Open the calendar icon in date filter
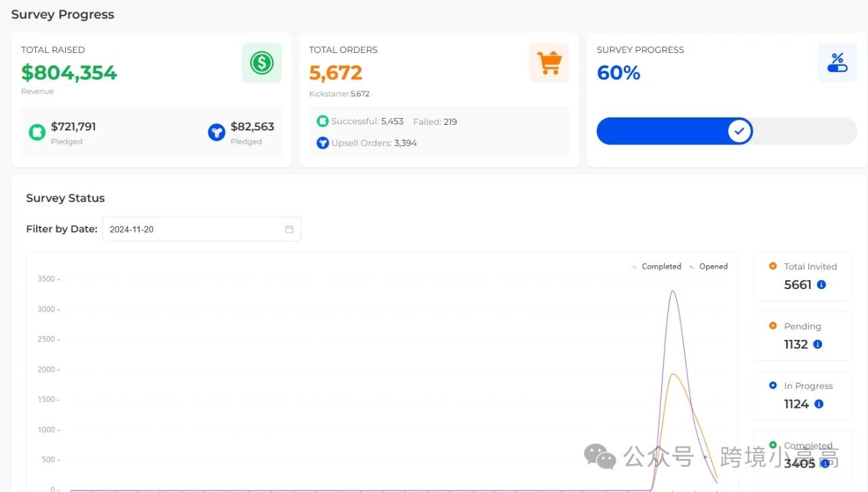This screenshot has height=492, width=868. point(289,229)
